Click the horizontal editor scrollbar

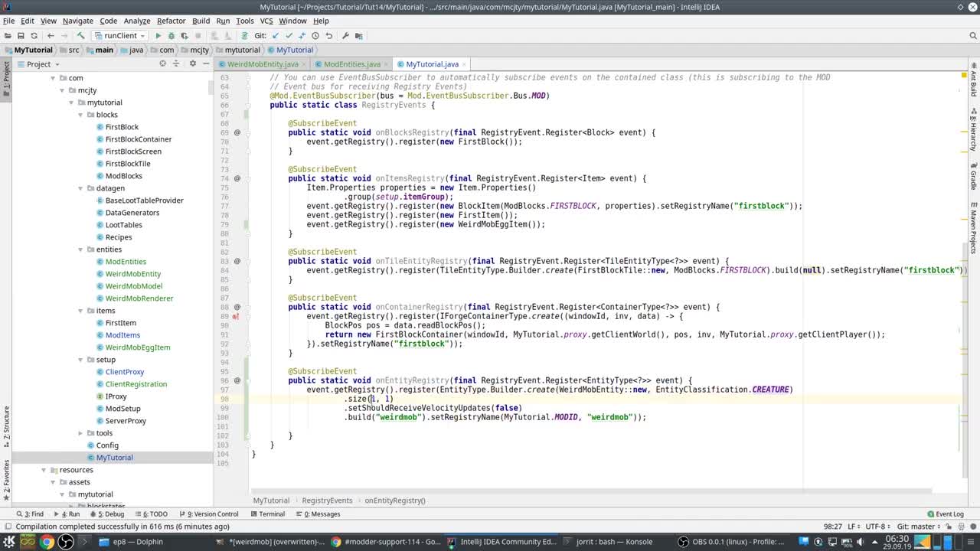click(592, 491)
